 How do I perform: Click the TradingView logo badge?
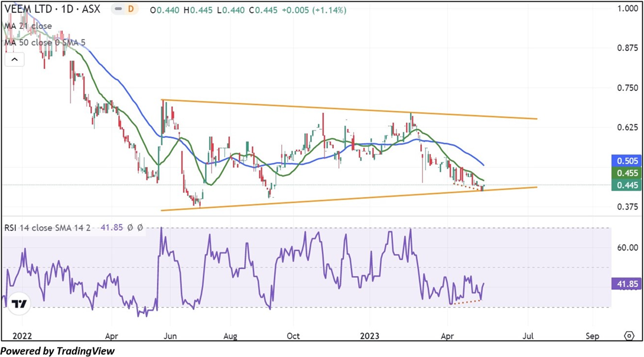pyautogui.click(x=19, y=304)
